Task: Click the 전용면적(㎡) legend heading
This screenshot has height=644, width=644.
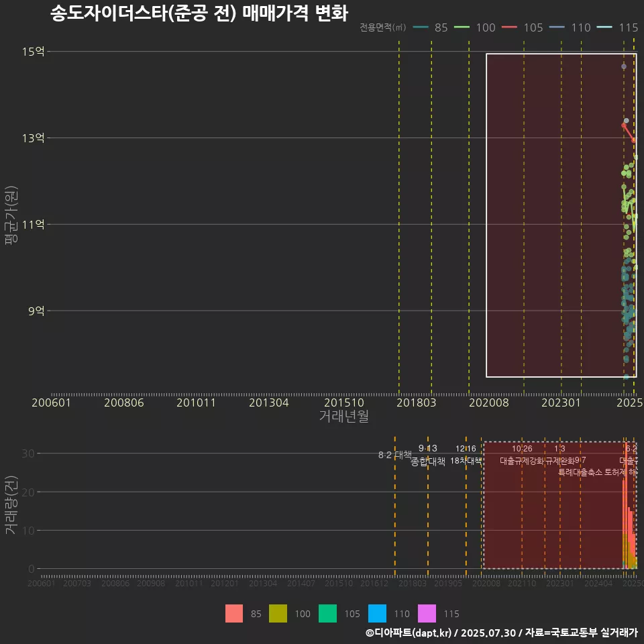Action: click(383, 28)
